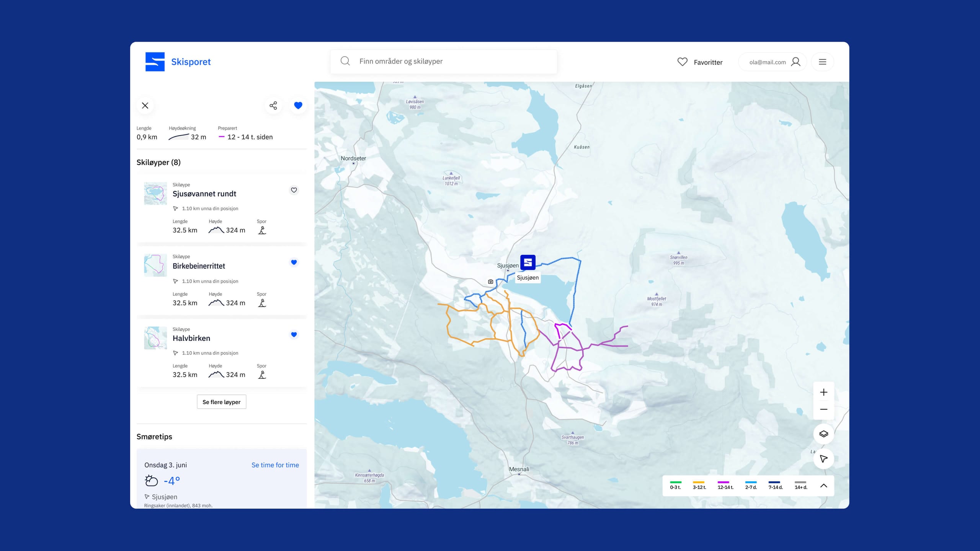Close the trail details panel
The height and width of the screenshot is (551, 980).
pos(145,106)
